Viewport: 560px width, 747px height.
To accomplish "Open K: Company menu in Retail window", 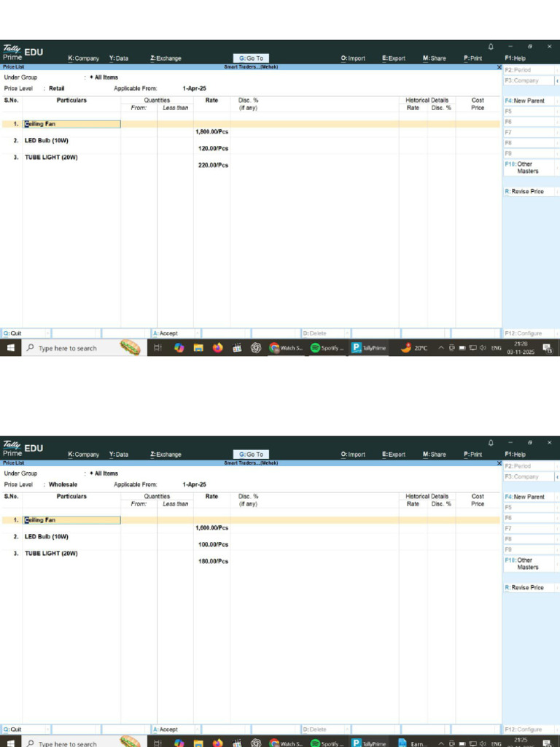I will [83, 58].
